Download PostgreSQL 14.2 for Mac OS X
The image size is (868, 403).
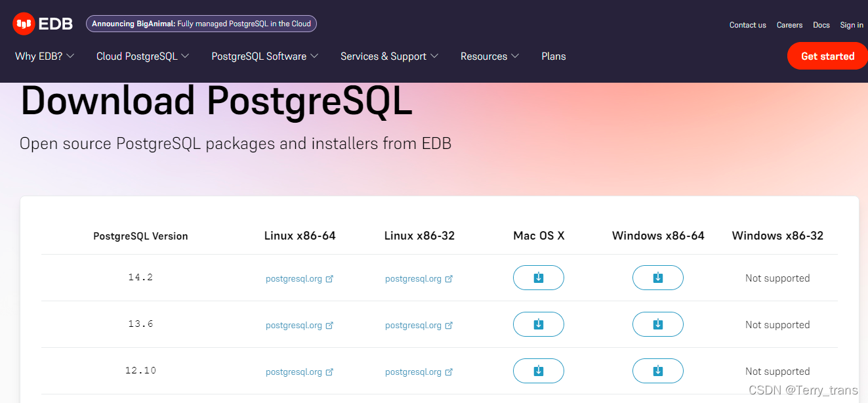pos(538,278)
